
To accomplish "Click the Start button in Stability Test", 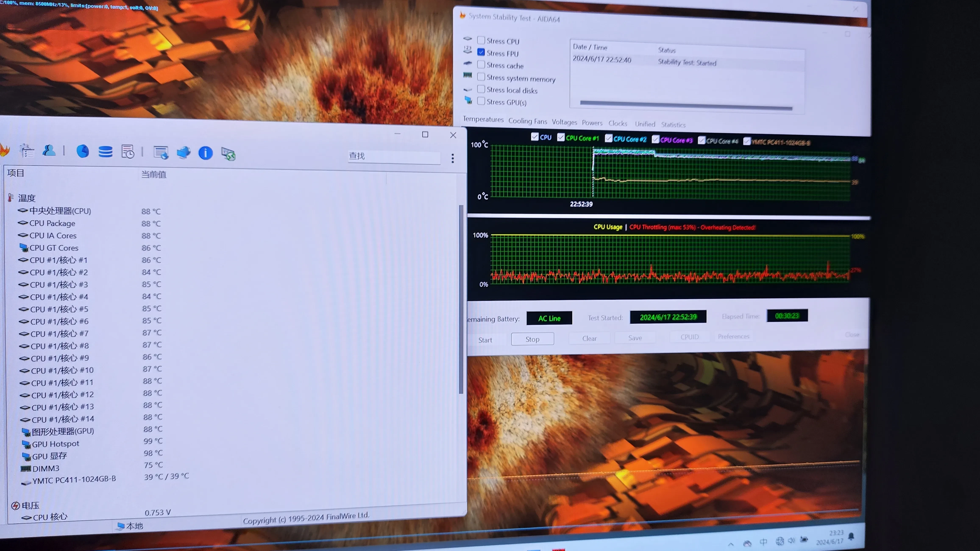I will [485, 340].
